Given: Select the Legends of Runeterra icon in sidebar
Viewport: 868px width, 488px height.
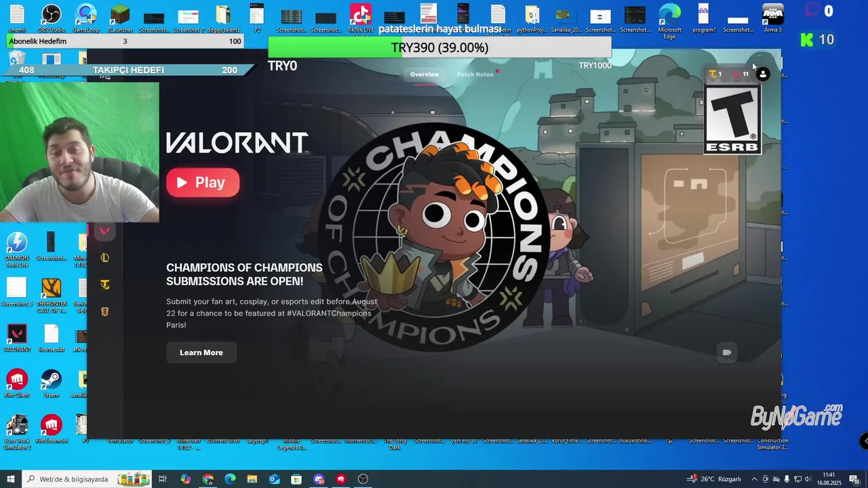Looking at the screenshot, I should 104,312.
